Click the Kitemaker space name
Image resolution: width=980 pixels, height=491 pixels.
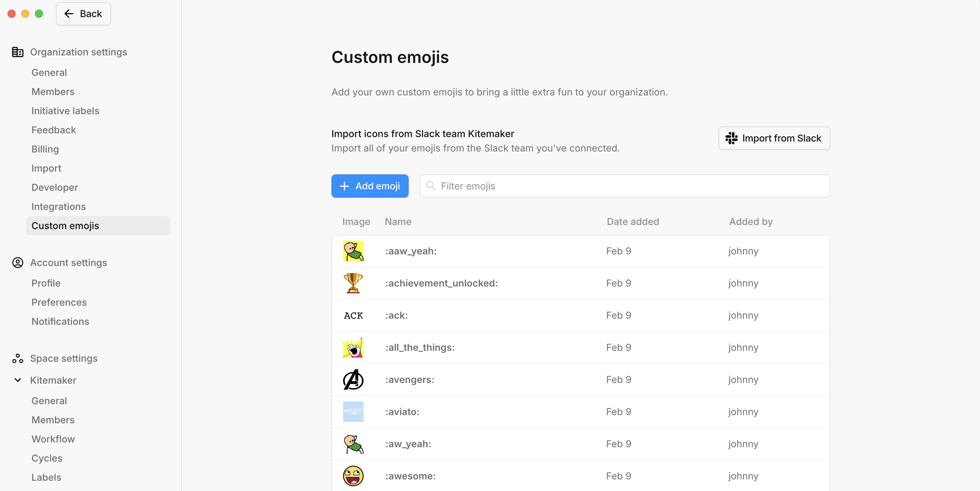(53, 380)
